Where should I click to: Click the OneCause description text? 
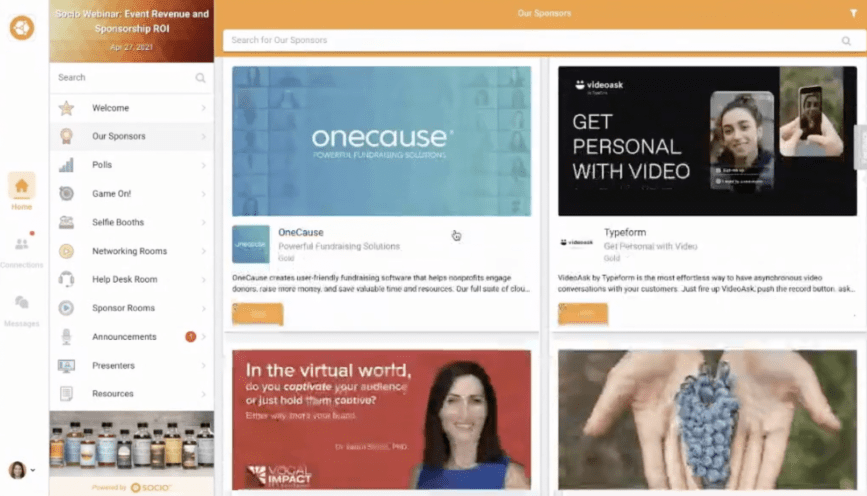381,283
